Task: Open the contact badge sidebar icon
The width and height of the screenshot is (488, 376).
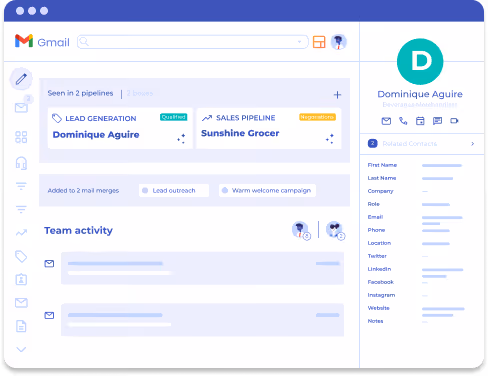Action: (21, 279)
